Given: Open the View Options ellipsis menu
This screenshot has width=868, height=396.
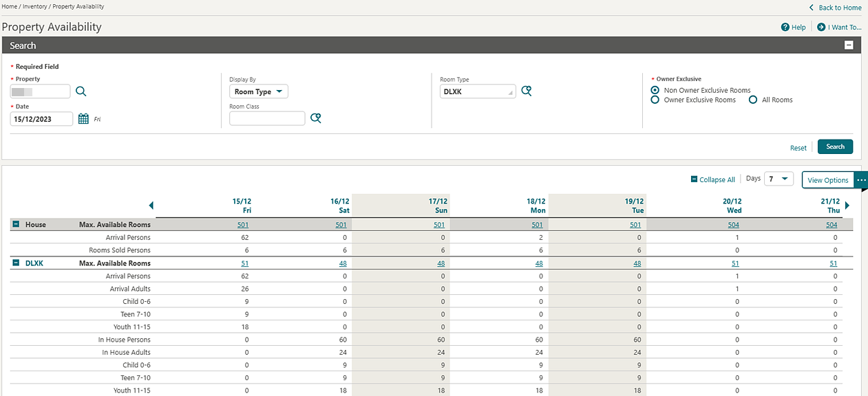Looking at the screenshot, I should pos(861,179).
